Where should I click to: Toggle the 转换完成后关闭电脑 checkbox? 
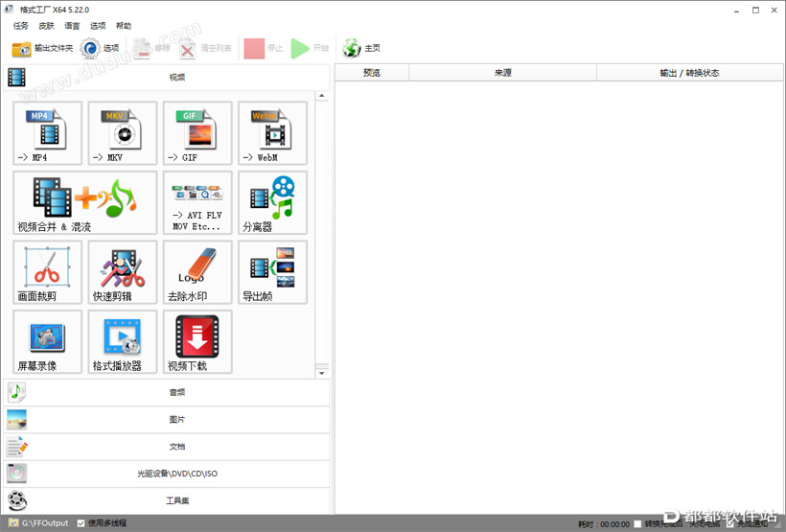point(638,524)
